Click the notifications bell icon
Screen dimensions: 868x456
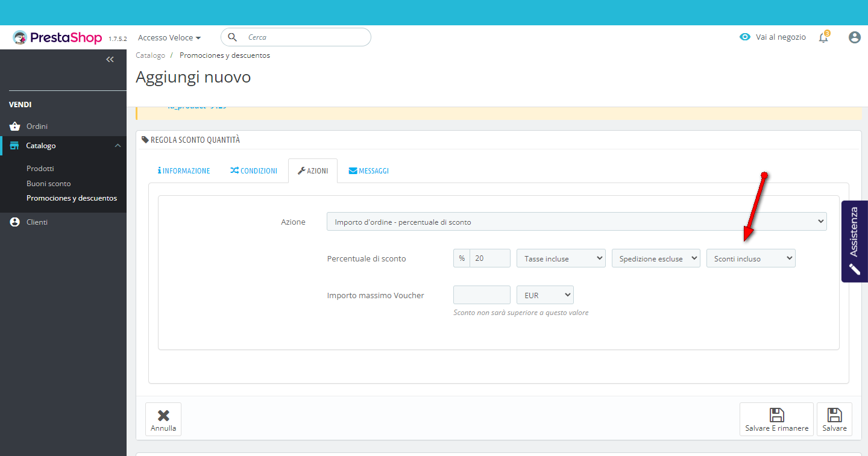(x=823, y=37)
